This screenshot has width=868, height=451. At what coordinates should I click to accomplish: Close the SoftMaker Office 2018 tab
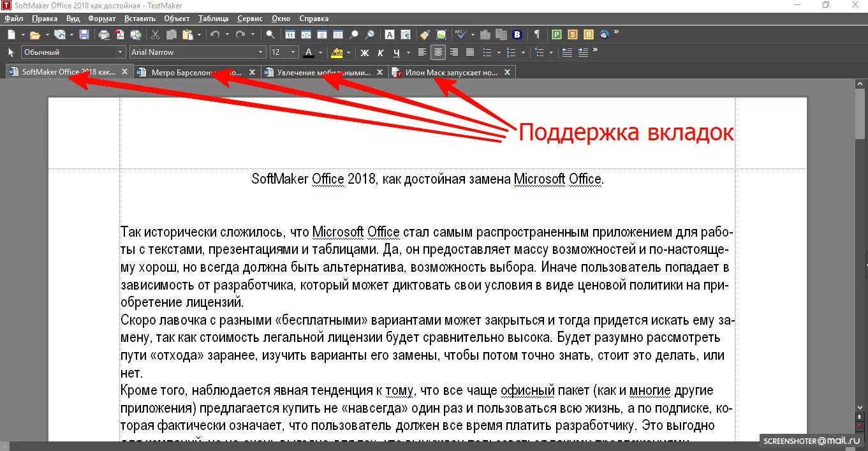click(124, 72)
